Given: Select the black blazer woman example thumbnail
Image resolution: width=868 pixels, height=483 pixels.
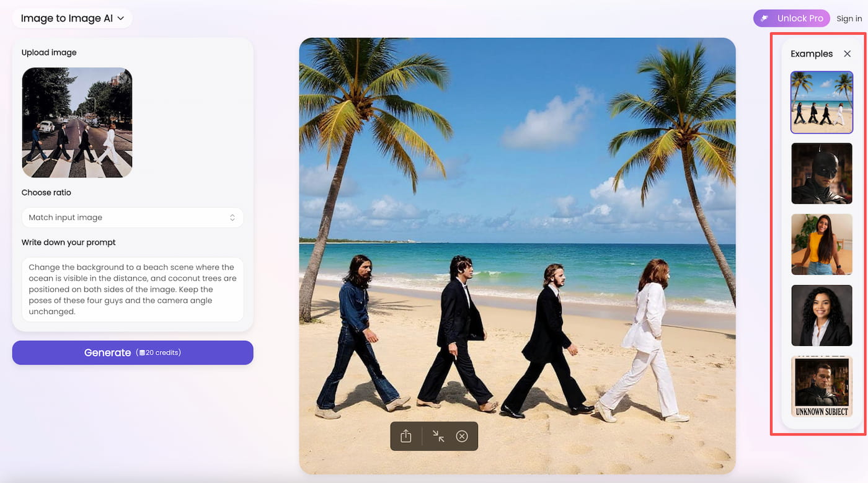Looking at the screenshot, I should [821, 316].
